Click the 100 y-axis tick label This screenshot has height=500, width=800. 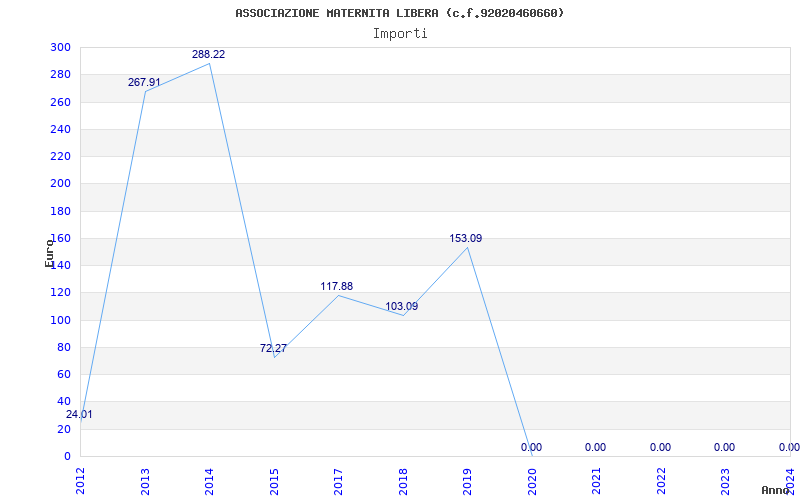(x=60, y=320)
